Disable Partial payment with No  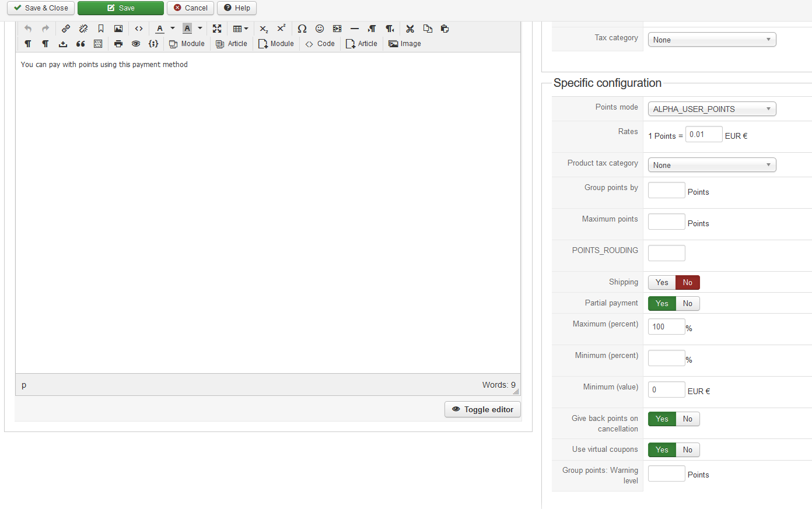688,304
